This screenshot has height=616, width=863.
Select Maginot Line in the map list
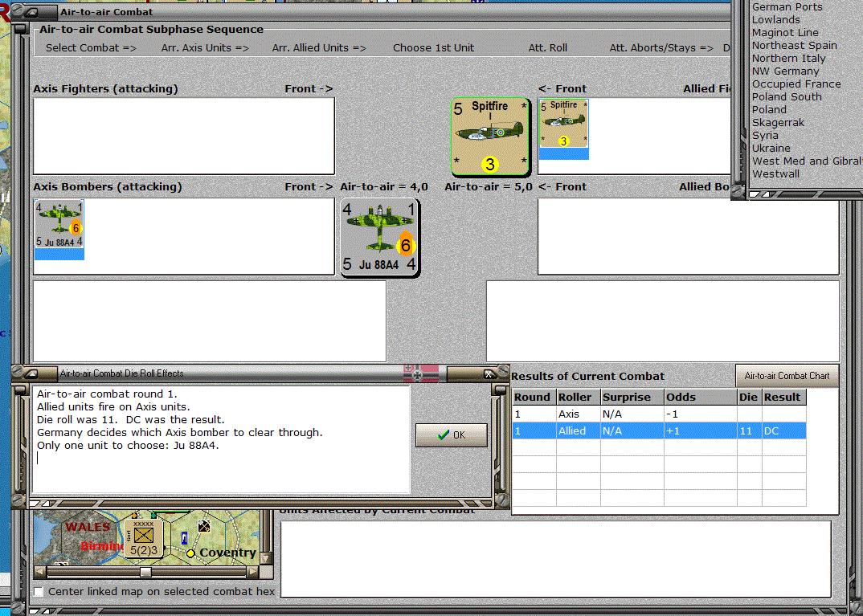[x=785, y=32]
